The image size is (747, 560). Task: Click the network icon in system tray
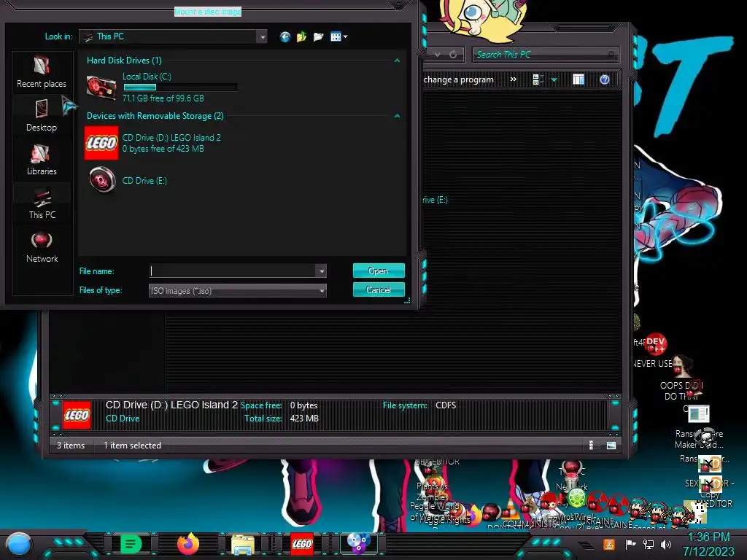click(x=649, y=544)
